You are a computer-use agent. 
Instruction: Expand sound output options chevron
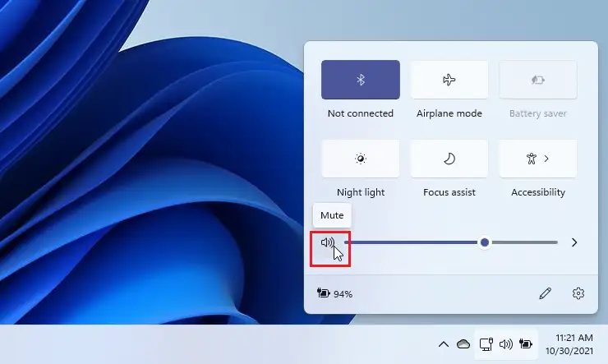pyautogui.click(x=574, y=242)
